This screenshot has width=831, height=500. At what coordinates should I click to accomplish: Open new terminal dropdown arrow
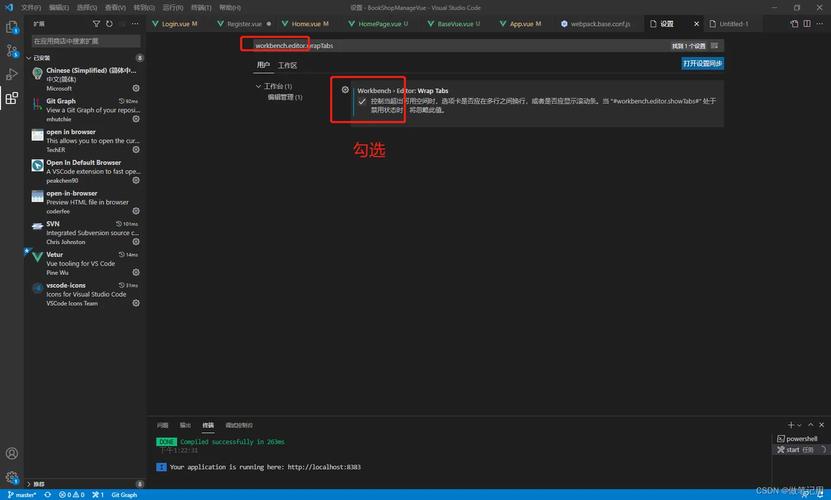[799, 425]
